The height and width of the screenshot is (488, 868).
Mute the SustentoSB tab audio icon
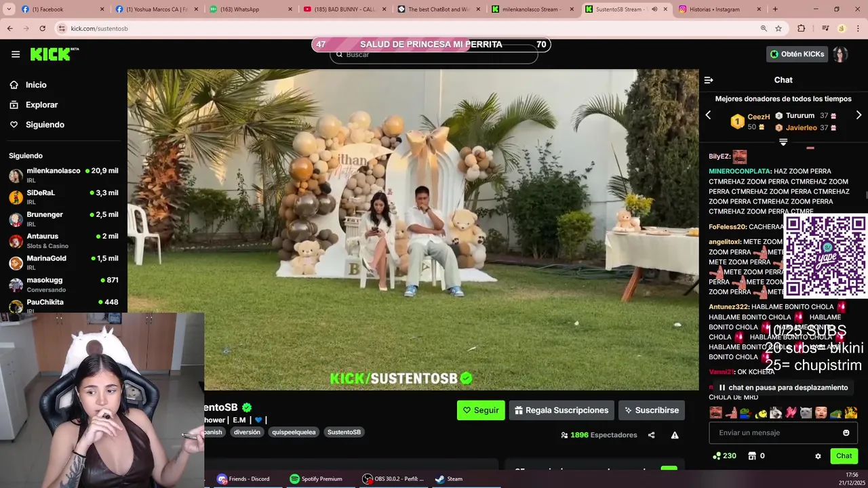point(654,9)
